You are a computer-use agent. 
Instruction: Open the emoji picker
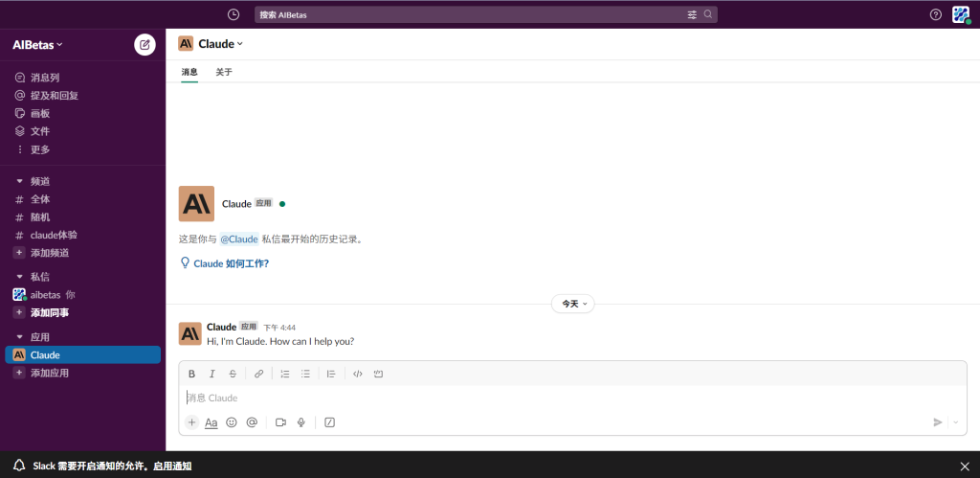(x=232, y=422)
